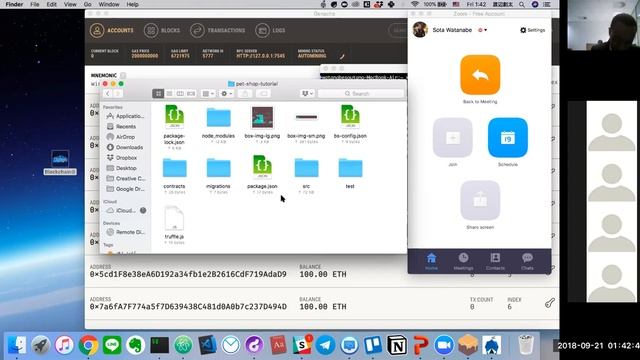640x360 pixels.
Task: Open Recents in Finder sidebar
Action: point(121,127)
